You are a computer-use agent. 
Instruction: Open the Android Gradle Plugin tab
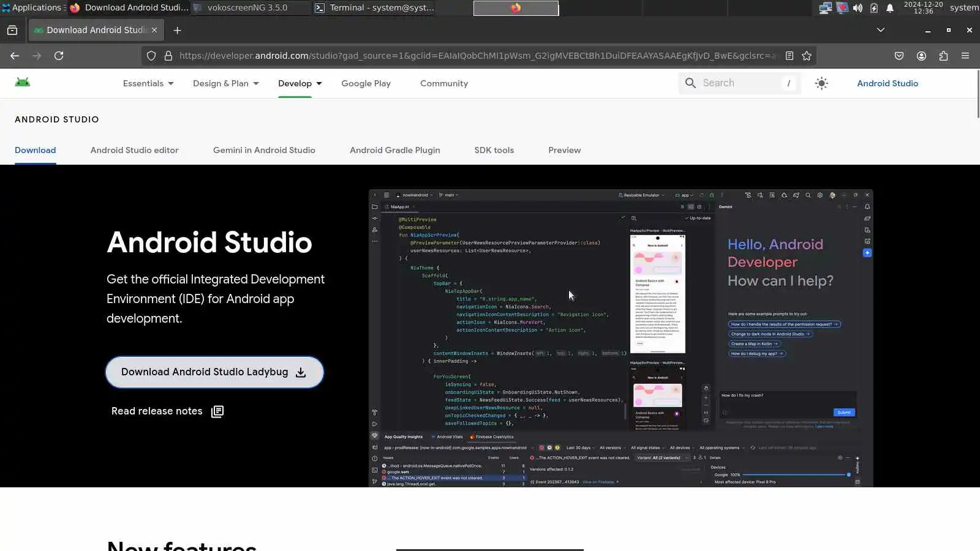click(395, 150)
